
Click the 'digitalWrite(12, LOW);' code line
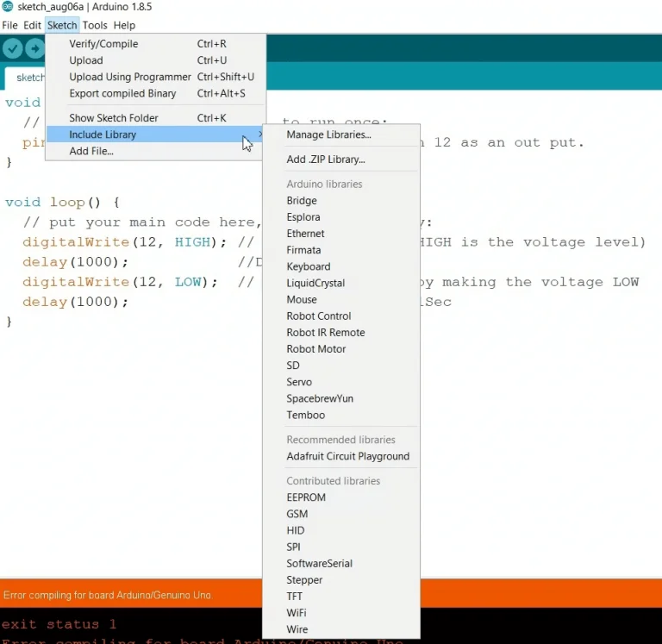(120, 282)
